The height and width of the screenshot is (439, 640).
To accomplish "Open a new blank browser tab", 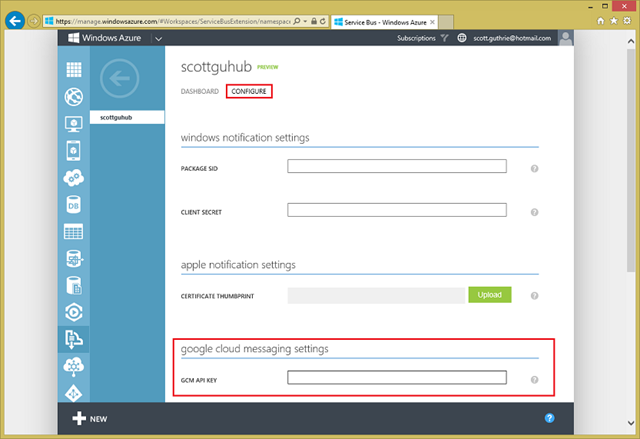I will [446, 22].
